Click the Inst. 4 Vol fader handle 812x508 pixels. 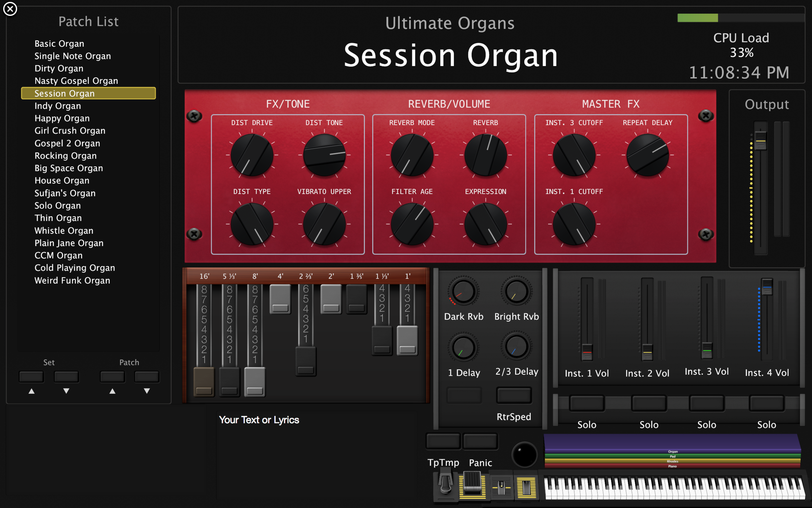(x=767, y=287)
